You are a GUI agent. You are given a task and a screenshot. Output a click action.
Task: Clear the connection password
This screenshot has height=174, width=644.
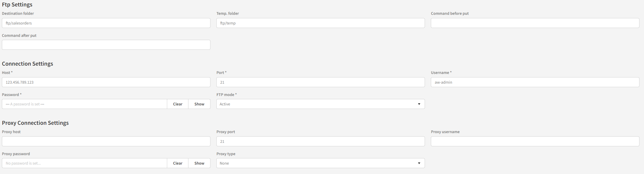(x=178, y=104)
